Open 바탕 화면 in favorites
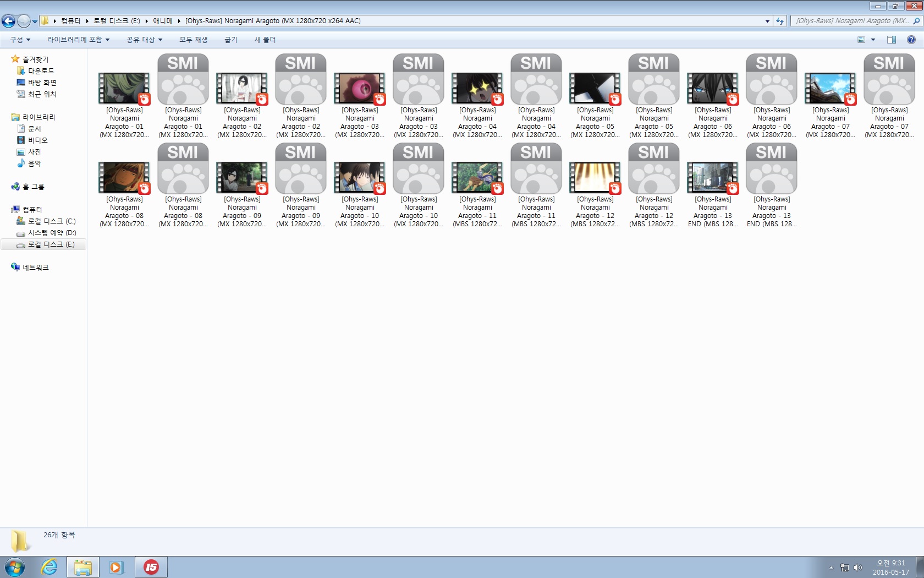 [x=37, y=82]
